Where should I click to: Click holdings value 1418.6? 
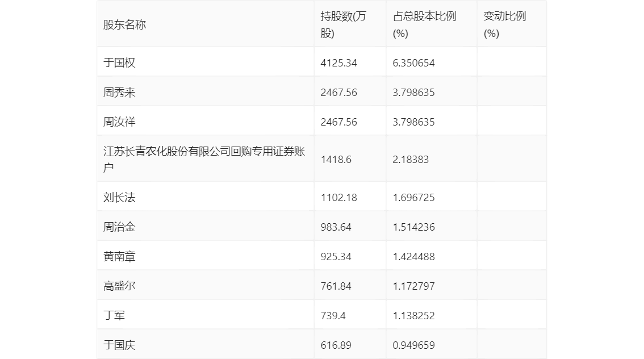[336, 160]
